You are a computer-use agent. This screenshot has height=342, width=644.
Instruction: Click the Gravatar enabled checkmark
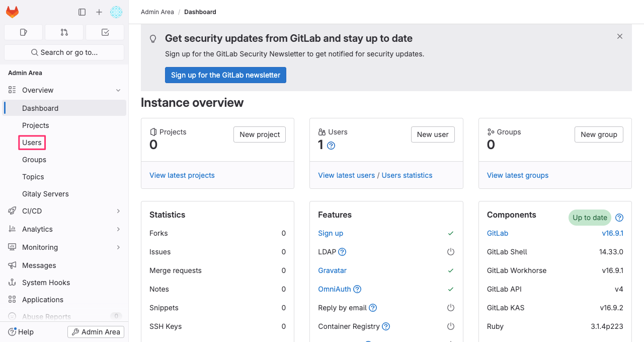451,270
